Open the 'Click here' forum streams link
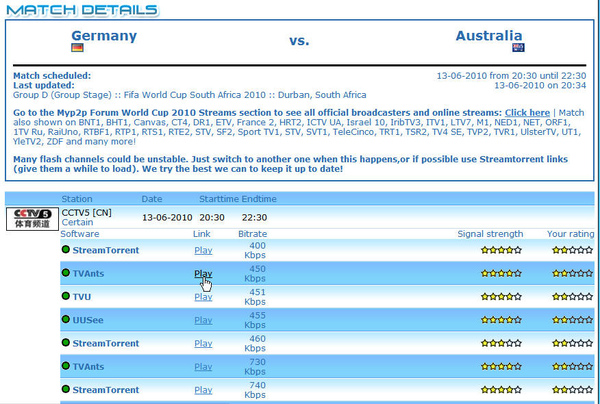 tap(527, 113)
